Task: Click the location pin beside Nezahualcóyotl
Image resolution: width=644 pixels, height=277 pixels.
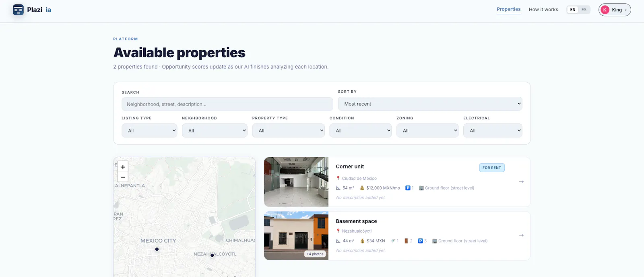Action: pos(338,231)
